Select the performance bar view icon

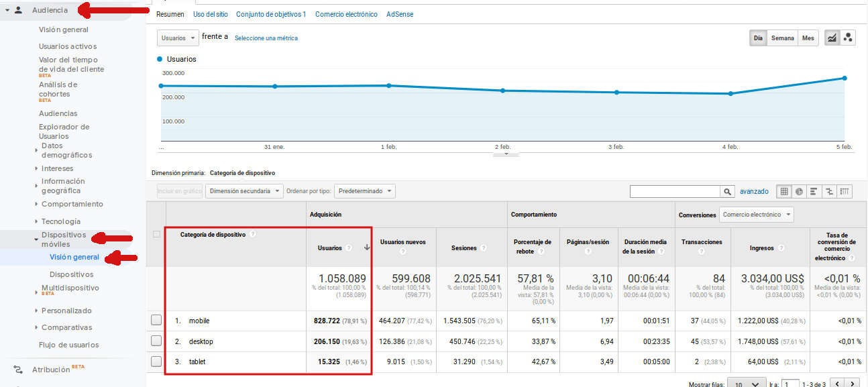814,192
